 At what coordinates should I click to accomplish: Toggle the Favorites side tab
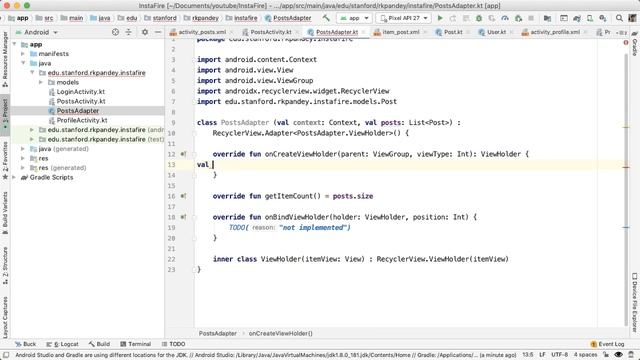pos(5,160)
